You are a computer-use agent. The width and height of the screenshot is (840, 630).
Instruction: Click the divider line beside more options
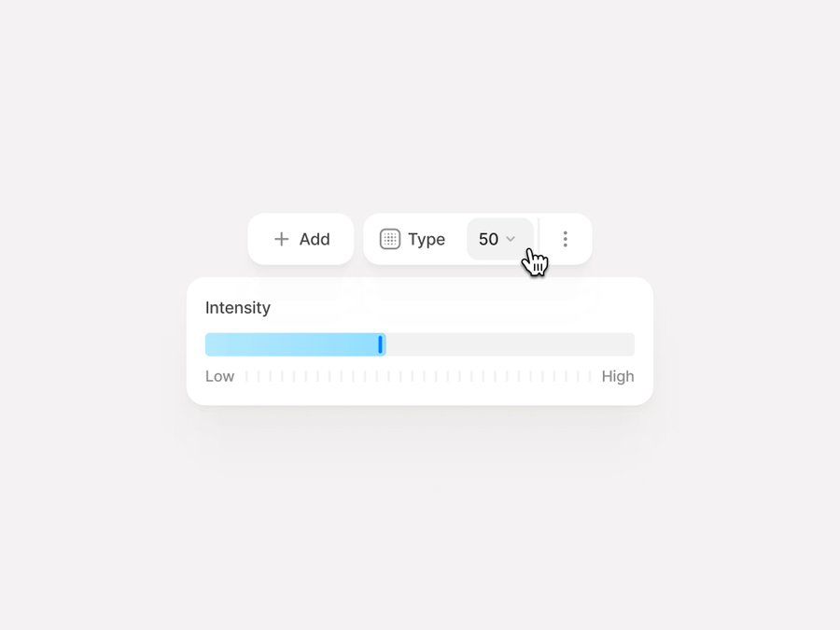pyautogui.click(x=539, y=240)
